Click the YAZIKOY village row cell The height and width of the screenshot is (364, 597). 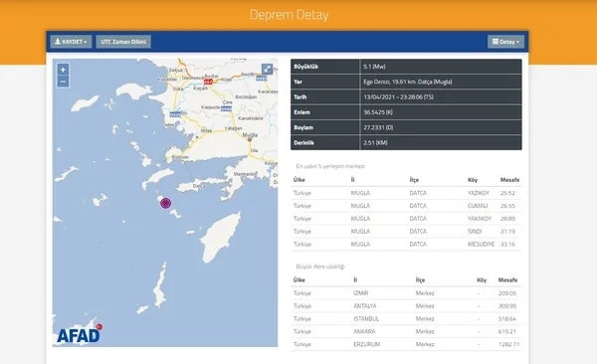[479, 193]
